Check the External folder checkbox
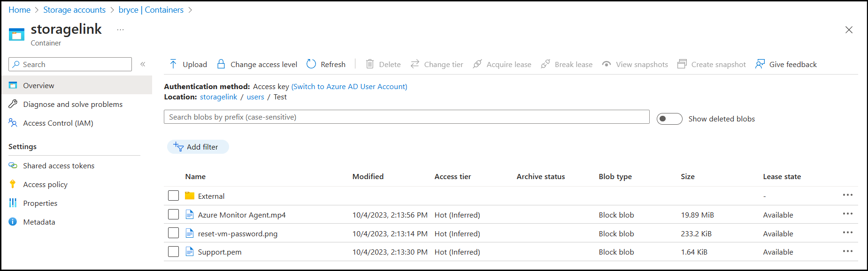Screen dimensions: 868x271 point(173,196)
